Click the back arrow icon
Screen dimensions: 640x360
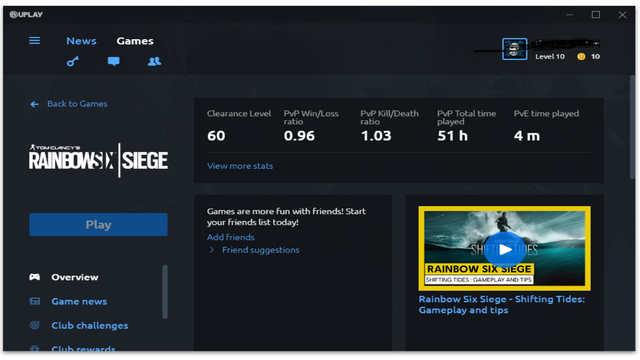[x=35, y=104]
